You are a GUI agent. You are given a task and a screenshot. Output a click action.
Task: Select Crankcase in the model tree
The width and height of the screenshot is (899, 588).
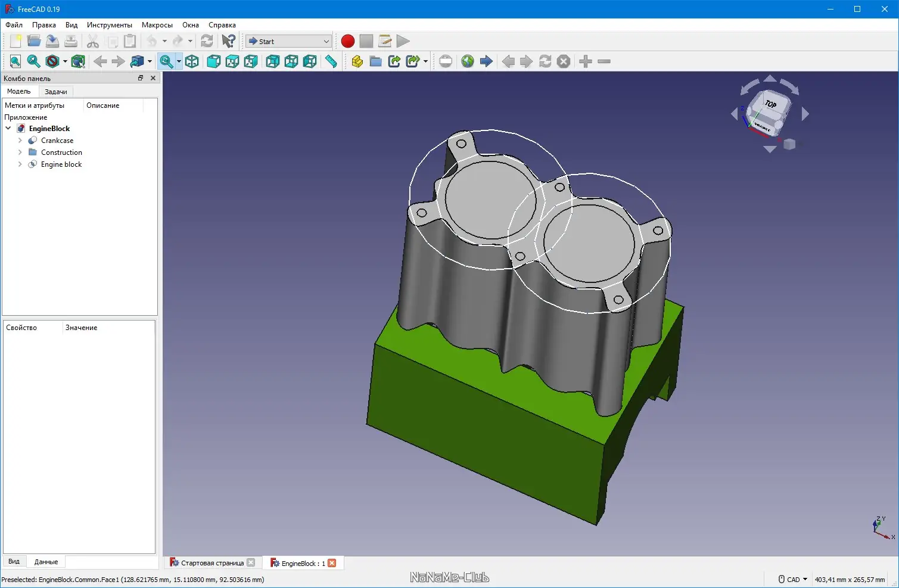pyautogui.click(x=57, y=141)
